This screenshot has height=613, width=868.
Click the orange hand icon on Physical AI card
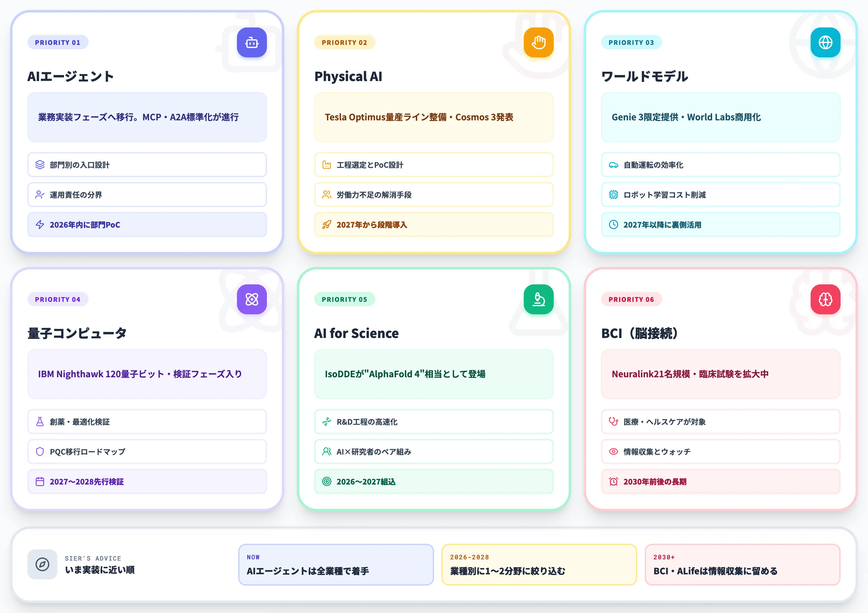pos(538,42)
